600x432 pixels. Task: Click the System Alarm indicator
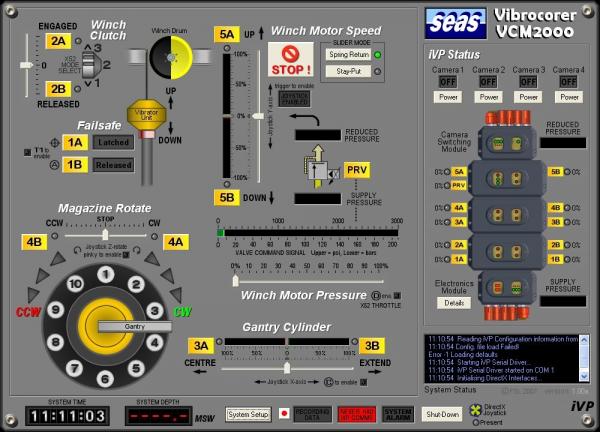[398, 414]
